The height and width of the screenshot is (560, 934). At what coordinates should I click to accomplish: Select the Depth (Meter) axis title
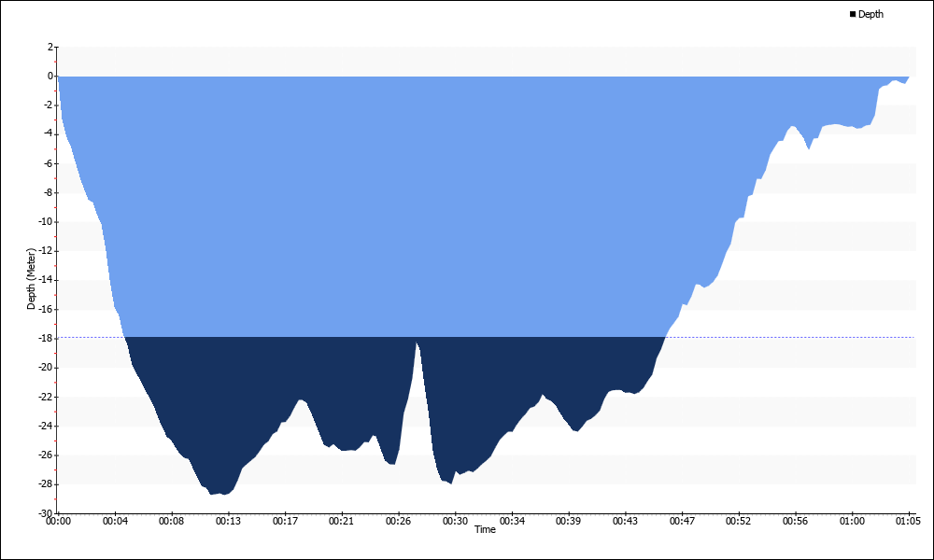(31, 279)
